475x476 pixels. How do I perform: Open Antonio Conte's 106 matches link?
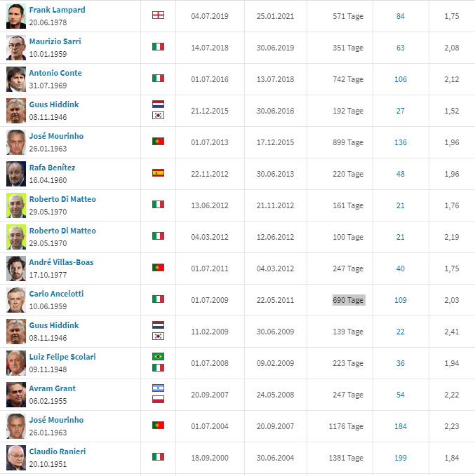pos(401,79)
